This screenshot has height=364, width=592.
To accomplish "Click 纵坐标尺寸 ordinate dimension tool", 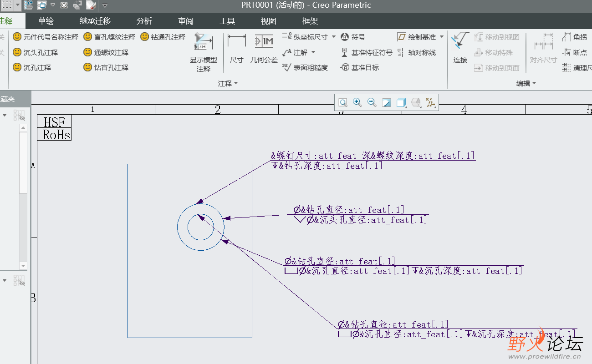I will point(305,37).
